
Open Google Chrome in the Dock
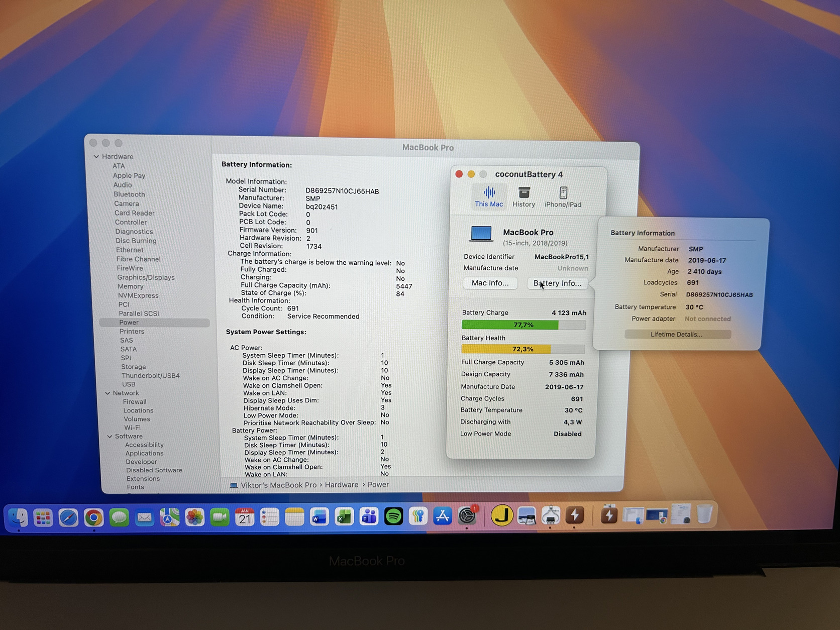(x=93, y=517)
